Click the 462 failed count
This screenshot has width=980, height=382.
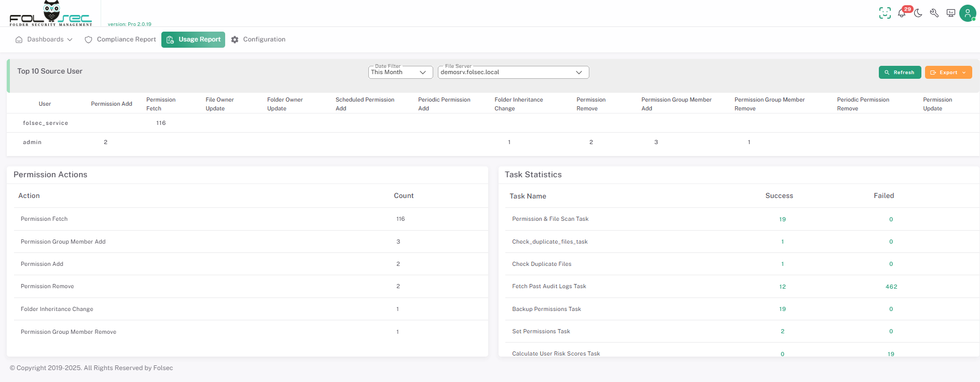coord(891,287)
